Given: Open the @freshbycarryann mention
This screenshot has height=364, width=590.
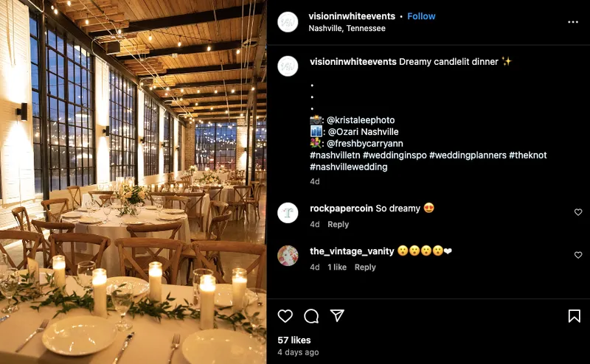Looking at the screenshot, I should pos(364,143).
